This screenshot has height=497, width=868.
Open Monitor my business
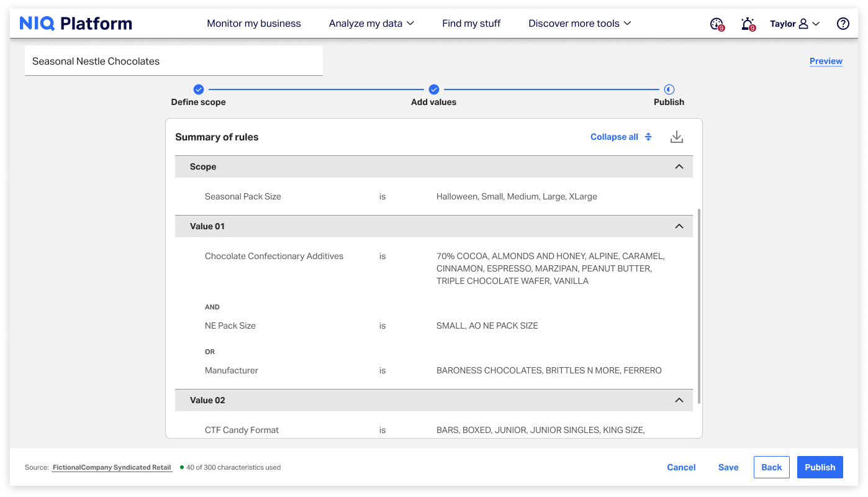254,24
